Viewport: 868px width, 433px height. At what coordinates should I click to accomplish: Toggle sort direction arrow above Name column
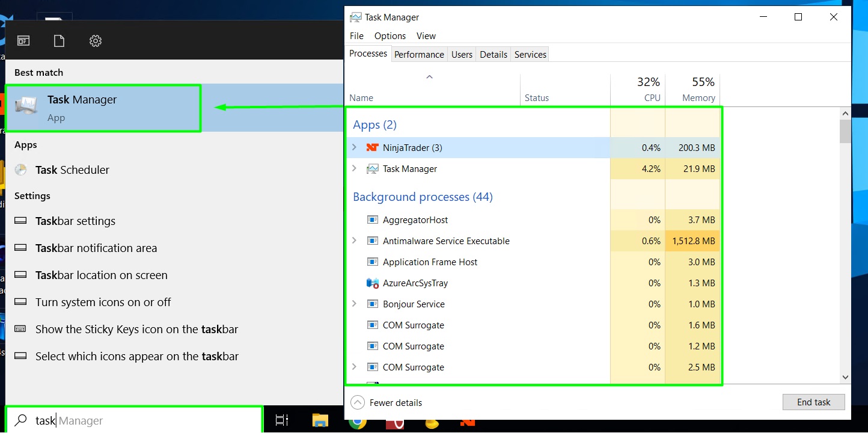click(429, 77)
